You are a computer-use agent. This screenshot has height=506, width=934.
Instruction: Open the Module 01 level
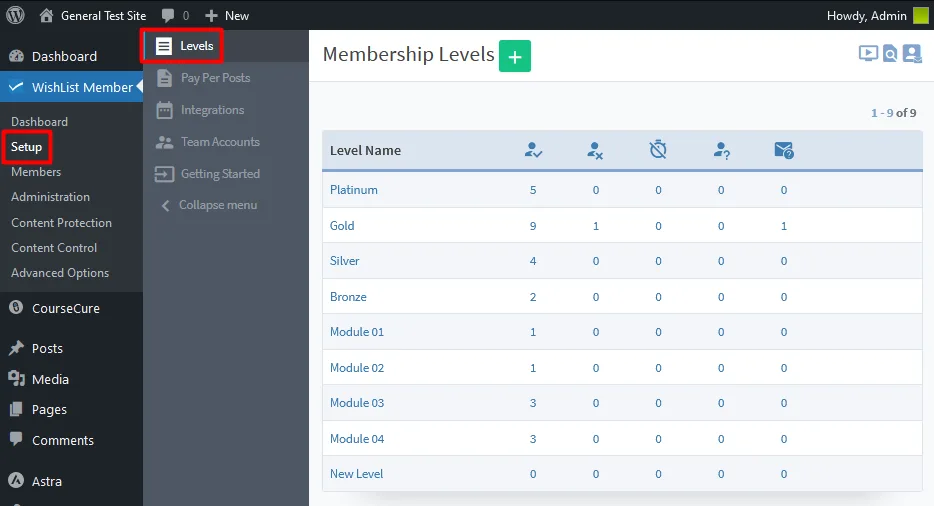coord(357,331)
